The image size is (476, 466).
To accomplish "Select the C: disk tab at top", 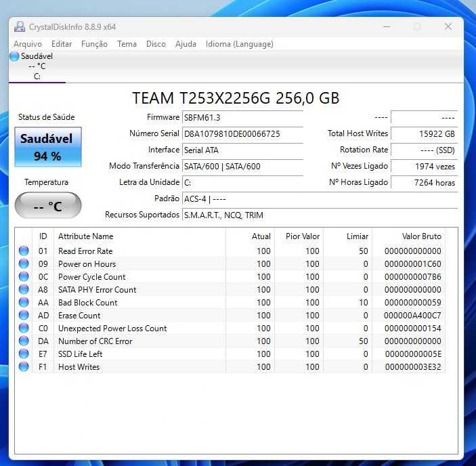I will coord(37,66).
